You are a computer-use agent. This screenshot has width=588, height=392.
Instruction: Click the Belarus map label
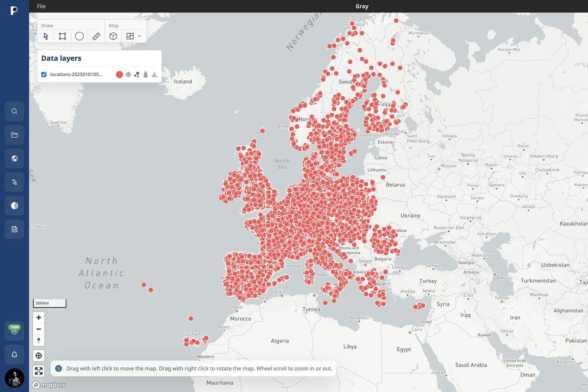395,185
